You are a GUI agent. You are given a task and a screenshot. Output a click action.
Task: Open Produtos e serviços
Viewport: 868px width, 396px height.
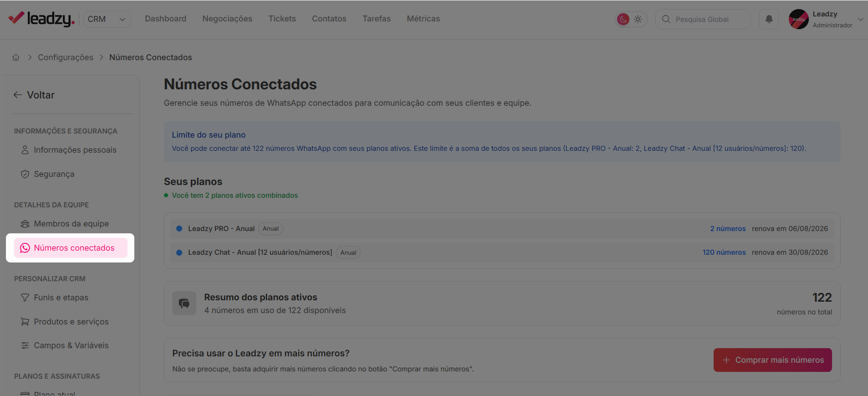(71, 322)
